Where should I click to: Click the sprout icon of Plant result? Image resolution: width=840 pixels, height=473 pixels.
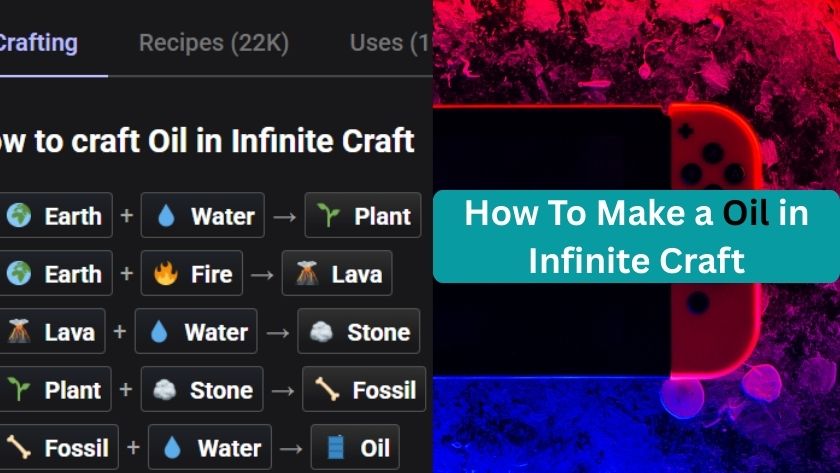328,215
